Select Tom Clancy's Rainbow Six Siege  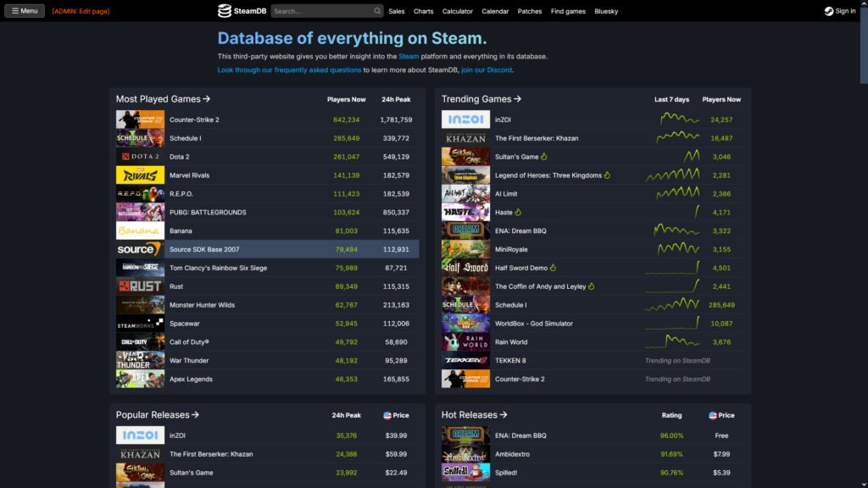[218, 268]
